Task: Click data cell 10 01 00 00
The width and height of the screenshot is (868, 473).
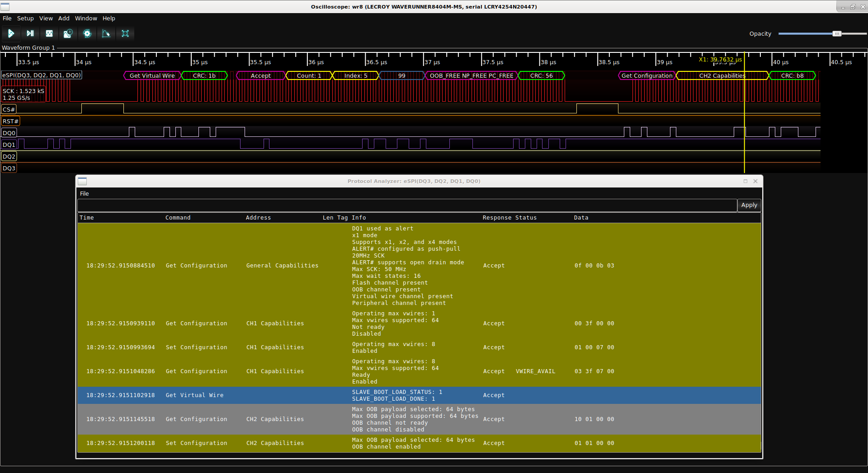Action: pyautogui.click(x=594, y=419)
